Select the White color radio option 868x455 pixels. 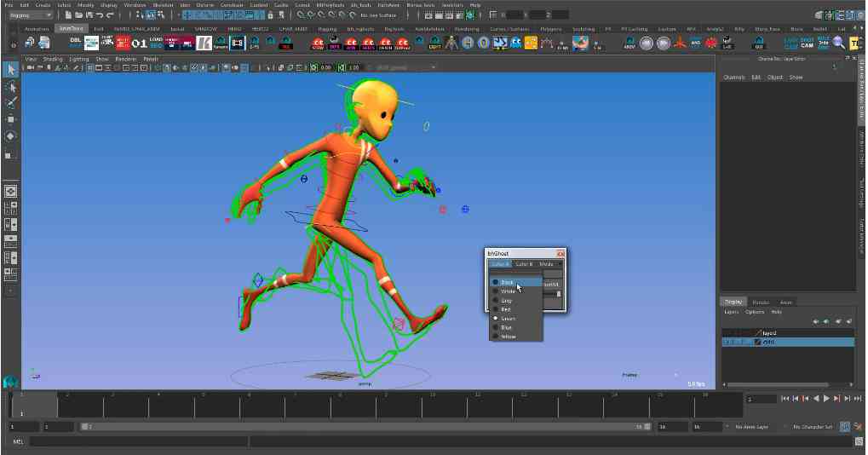click(496, 291)
